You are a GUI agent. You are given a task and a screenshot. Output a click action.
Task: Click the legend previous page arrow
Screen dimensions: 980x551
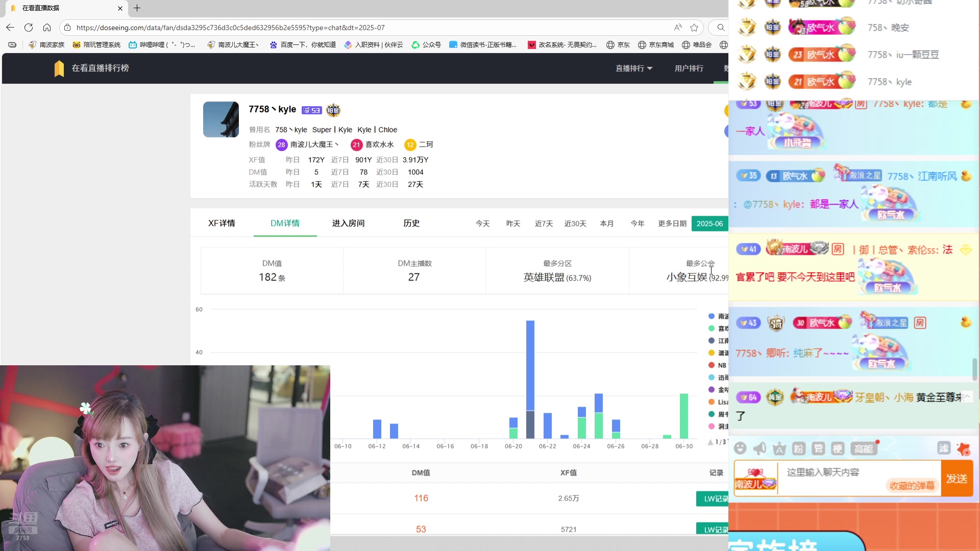710,442
